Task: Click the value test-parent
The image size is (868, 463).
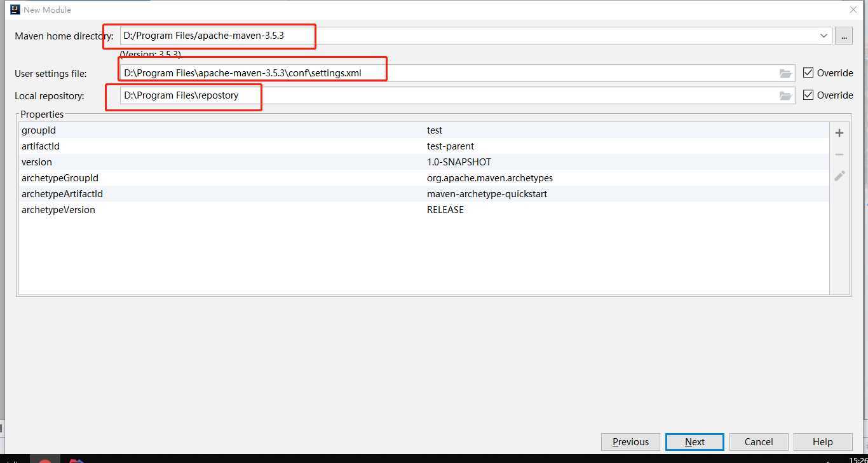Action: tap(451, 146)
